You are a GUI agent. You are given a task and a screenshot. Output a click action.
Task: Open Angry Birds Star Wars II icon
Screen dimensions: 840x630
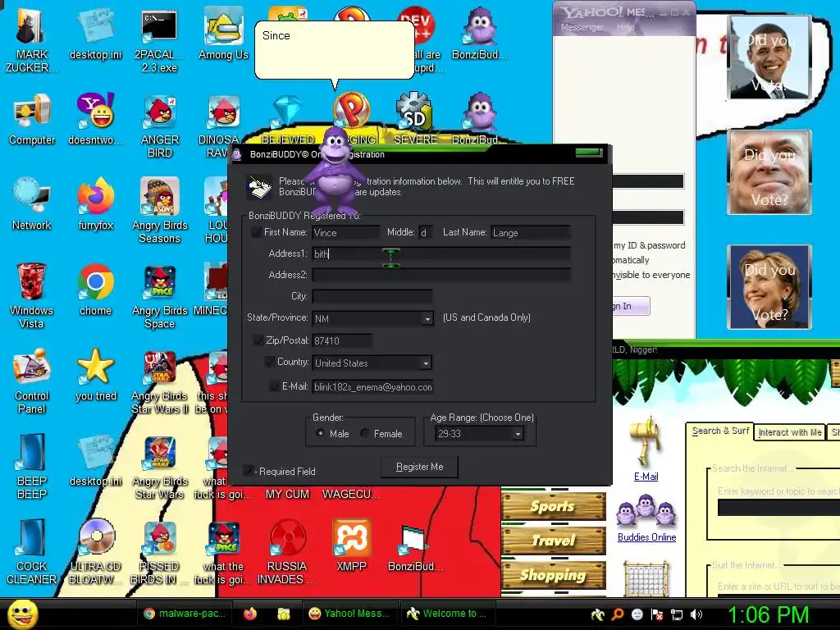(x=160, y=382)
